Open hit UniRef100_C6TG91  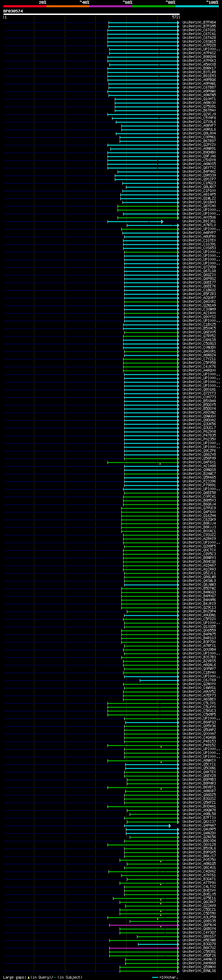199,30
